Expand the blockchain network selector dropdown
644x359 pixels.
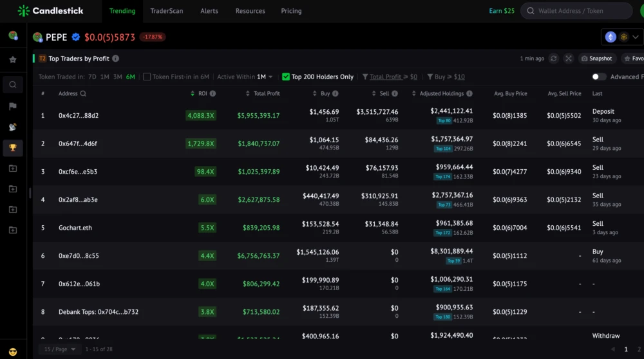pyautogui.click(x=622, y=37)
